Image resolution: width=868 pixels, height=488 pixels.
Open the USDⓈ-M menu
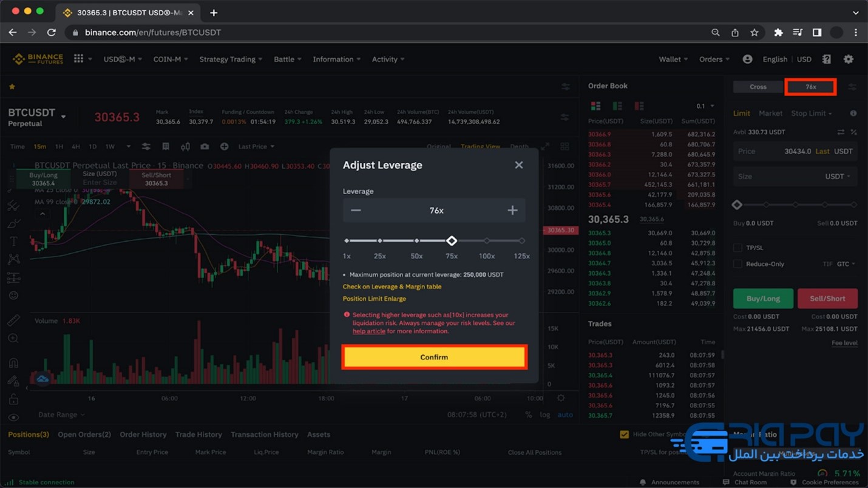[123, 59]
